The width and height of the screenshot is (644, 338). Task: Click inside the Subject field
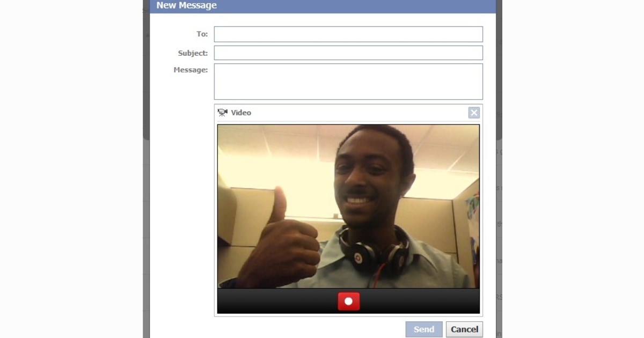coord(348,53)
